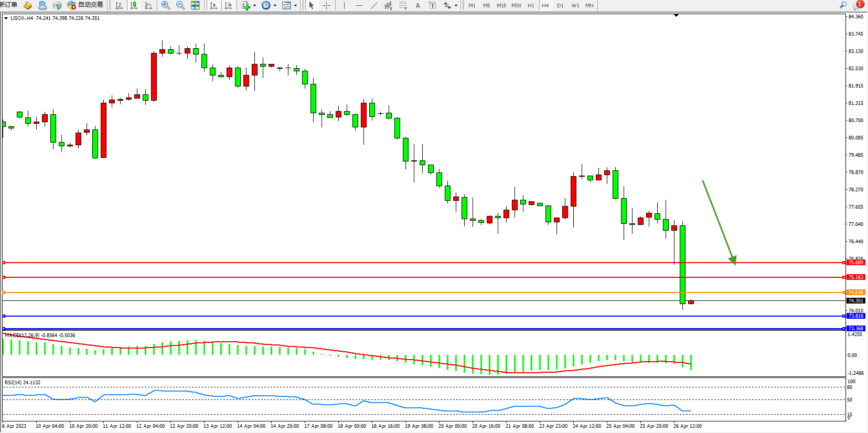Select the draw trendline tool
Image resolution: width=868 pixels, height=433 pixels.
point(373,5)
